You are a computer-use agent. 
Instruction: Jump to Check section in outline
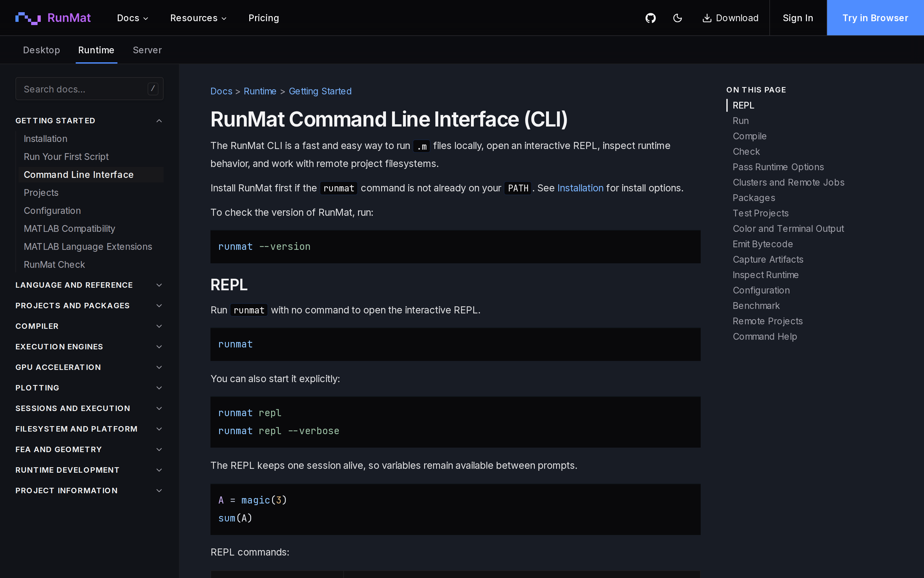pyautogui.click(x=746, y=152)
